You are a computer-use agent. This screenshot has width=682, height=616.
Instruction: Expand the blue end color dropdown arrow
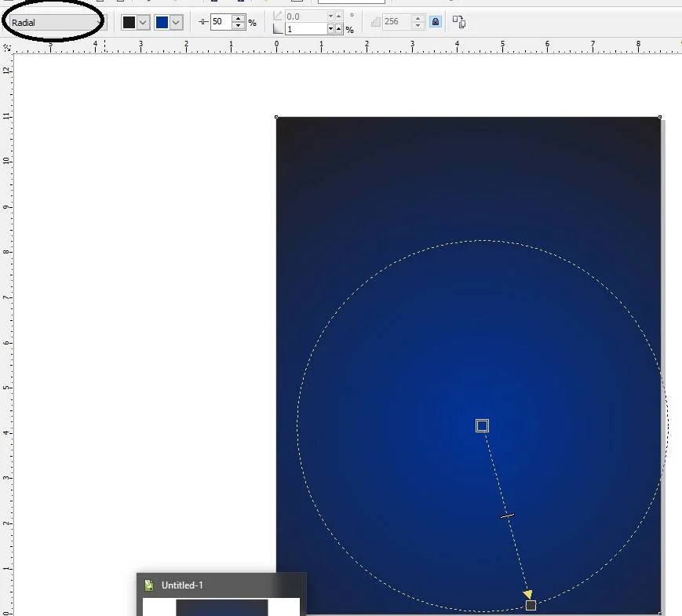pos(176,22)
